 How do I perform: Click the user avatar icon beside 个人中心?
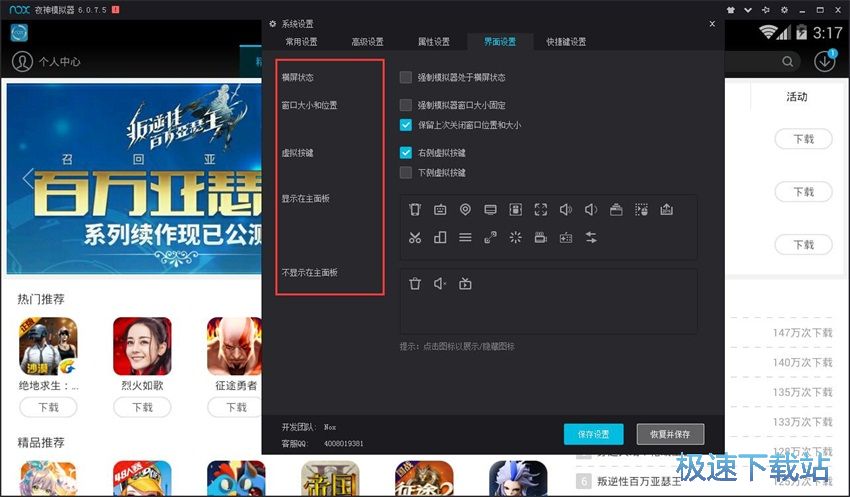pos(22,61)
